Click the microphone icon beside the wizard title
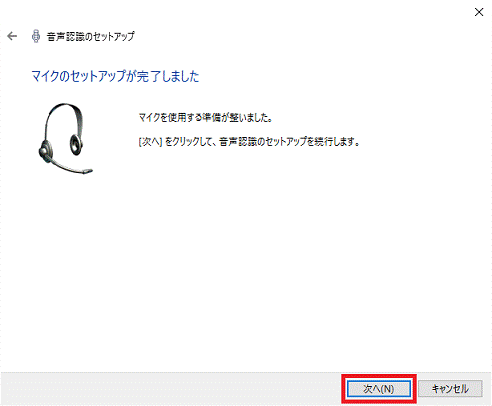Viewport: 492px width, 406px height. [x=36, y=36]
